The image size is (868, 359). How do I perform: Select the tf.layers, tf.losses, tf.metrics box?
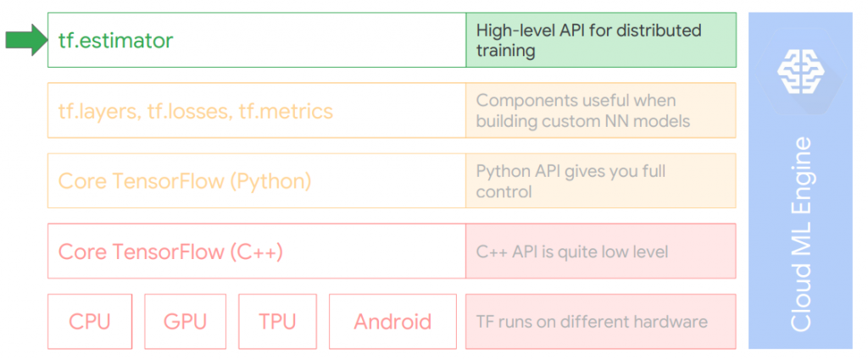click(x=257, y=111)
